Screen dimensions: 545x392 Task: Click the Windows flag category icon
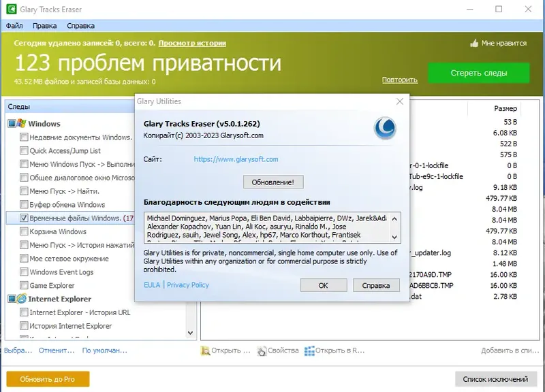(x=22, y=123)
